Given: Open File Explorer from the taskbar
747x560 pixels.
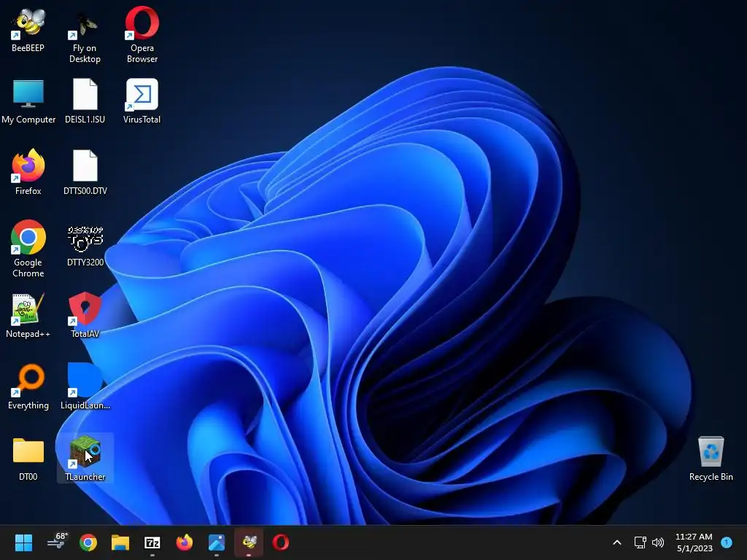Looking at the screenshot, I should click(120, 542).
